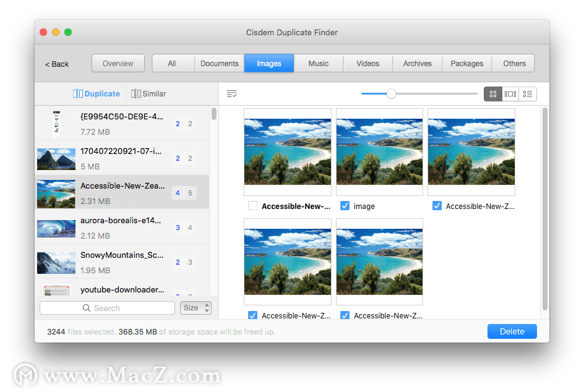The image size is (584, 392).
Task: Click the 7.72 MB size text
Action: tap(95, 132)
